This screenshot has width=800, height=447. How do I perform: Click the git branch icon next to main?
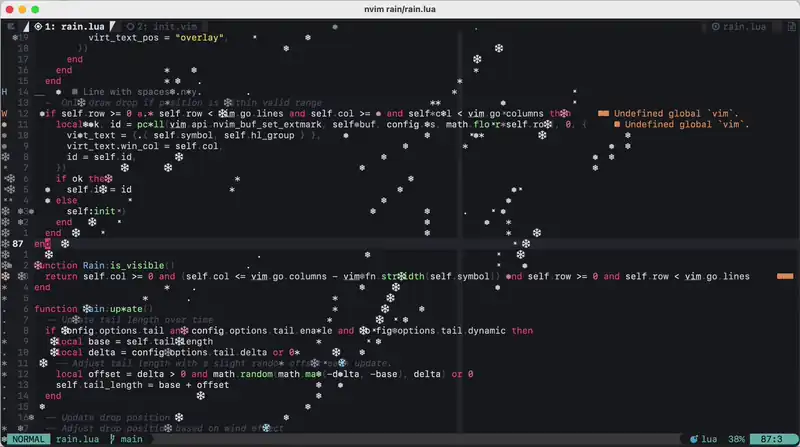click(x=112, y=439)
